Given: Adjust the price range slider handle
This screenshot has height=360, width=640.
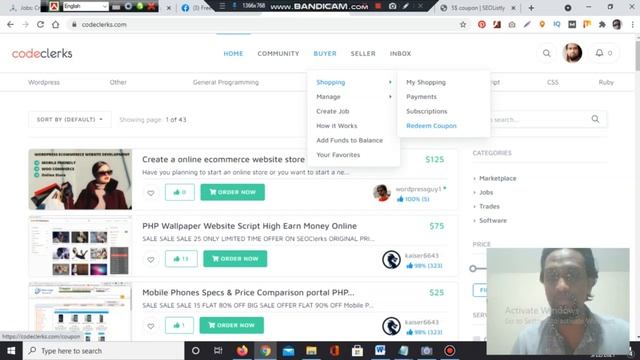Looking at the screenshot, I should [x=473, y=269].
